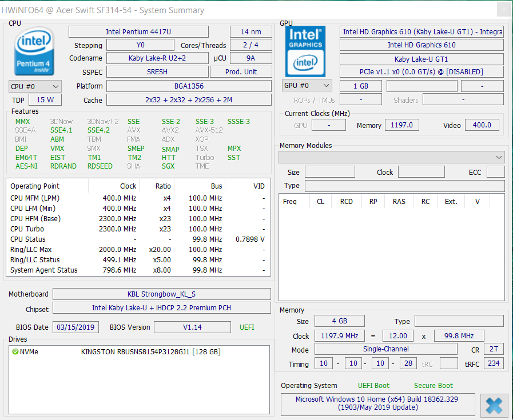Click the Microsoft Windows 10 Home OS field
513x420 pixels.
click(377, 403)
